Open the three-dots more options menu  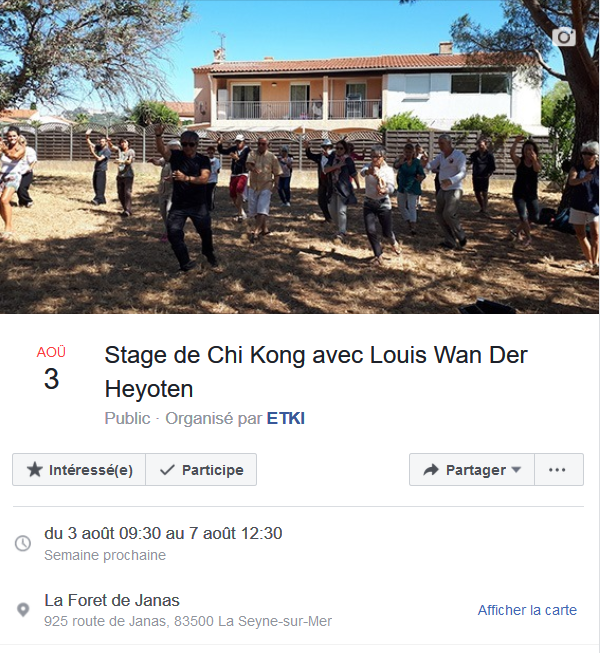(559, 470)
